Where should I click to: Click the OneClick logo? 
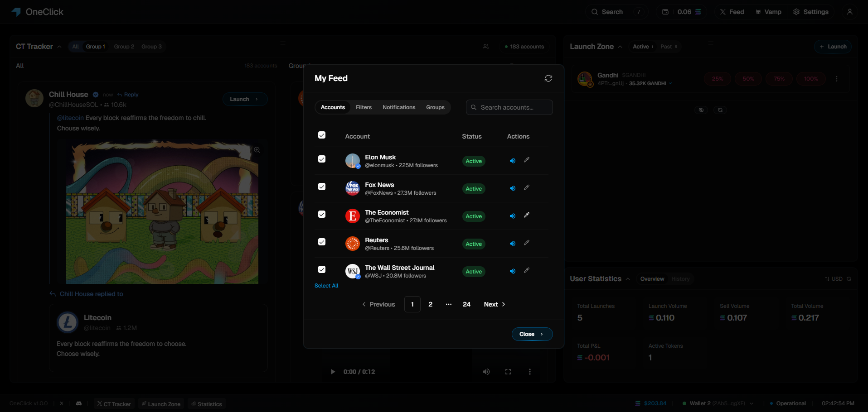[x=37, y=12]
